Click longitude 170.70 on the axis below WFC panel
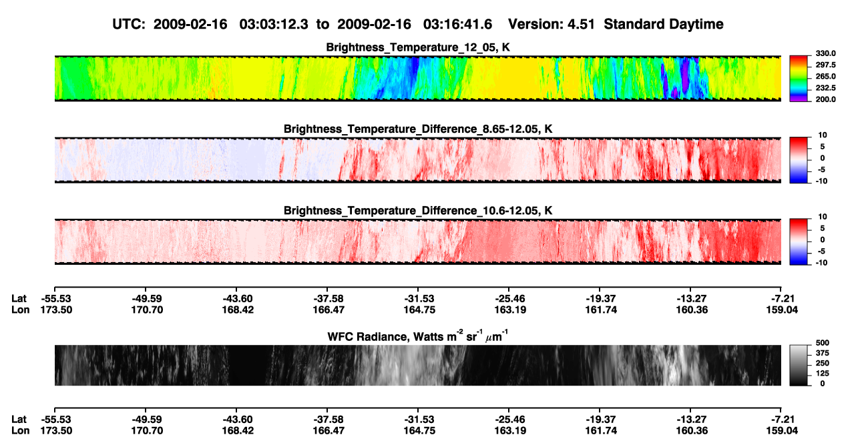868x445 pixels. [x=146, y=430]
